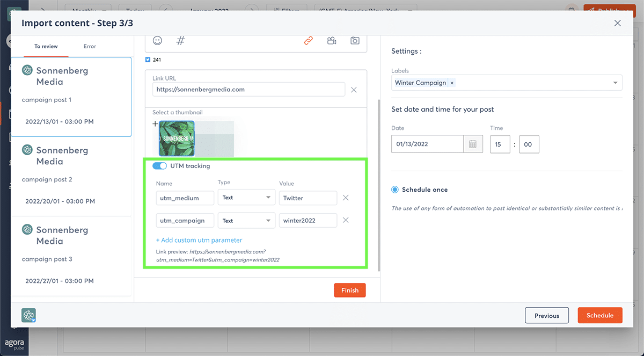Screen dimensions: 644x356
Task: Click the Finish button
Action: [349, 290]
